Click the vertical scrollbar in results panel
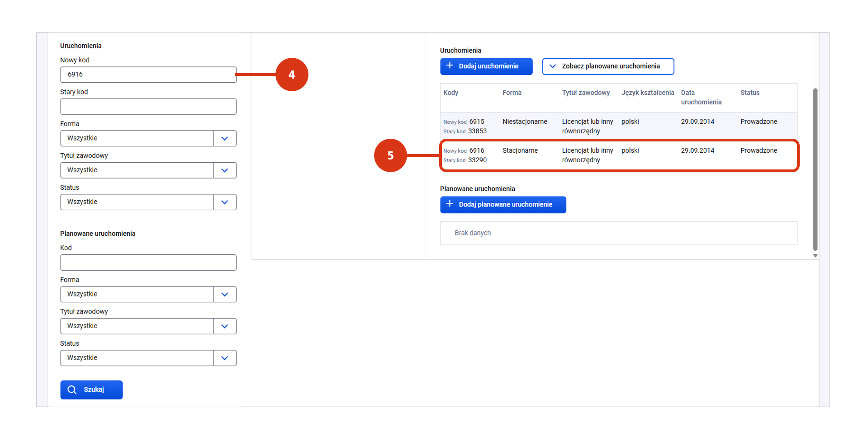Viewport: 868px width, 427px height. click(x=815, y=169)
